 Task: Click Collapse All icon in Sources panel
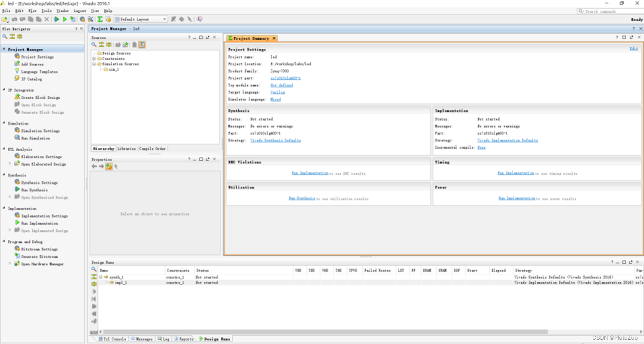pyautogui.click(x=101, y=45)
